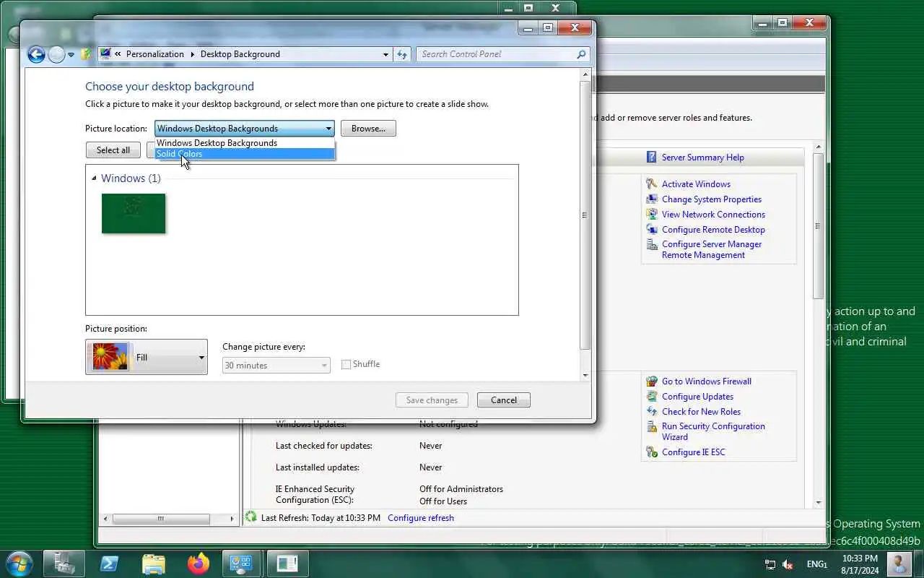924x578 pixels.
Task: Cancel the Desktop Background dialog
Action: click(x=504, y=400)
